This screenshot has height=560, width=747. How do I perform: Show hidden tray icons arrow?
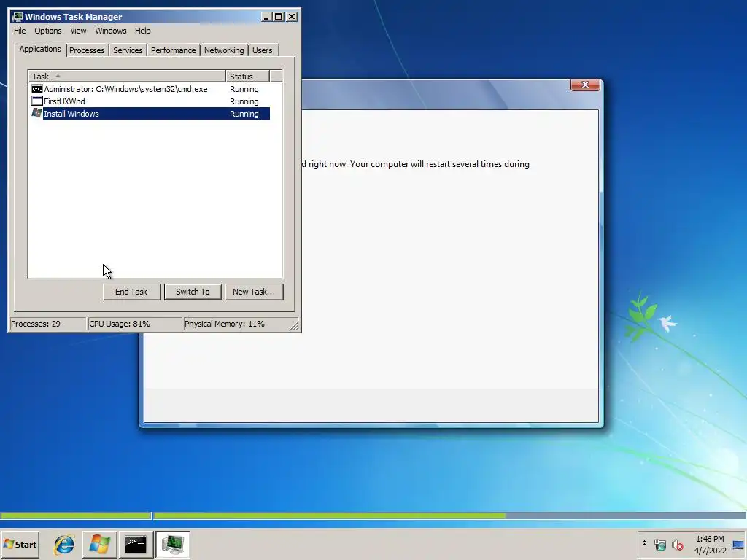(645, 544)
